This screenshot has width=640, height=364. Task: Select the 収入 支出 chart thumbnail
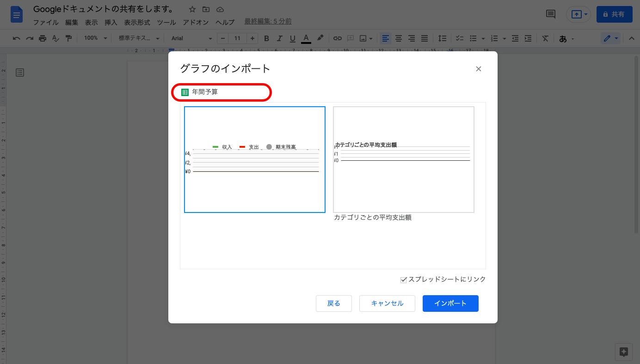pos(255,159)
